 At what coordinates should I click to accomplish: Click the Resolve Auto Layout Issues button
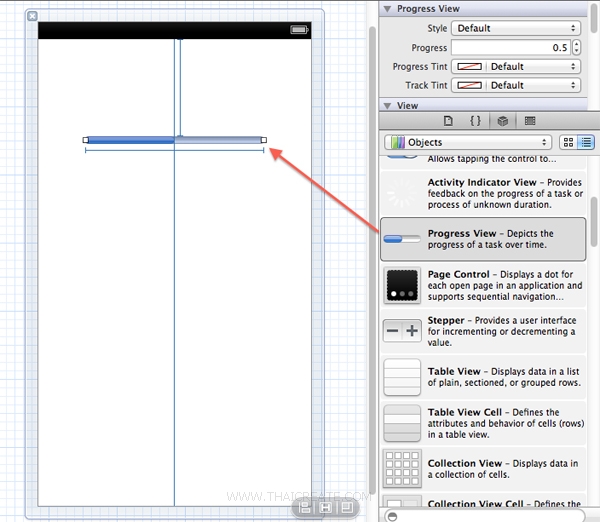347,508
